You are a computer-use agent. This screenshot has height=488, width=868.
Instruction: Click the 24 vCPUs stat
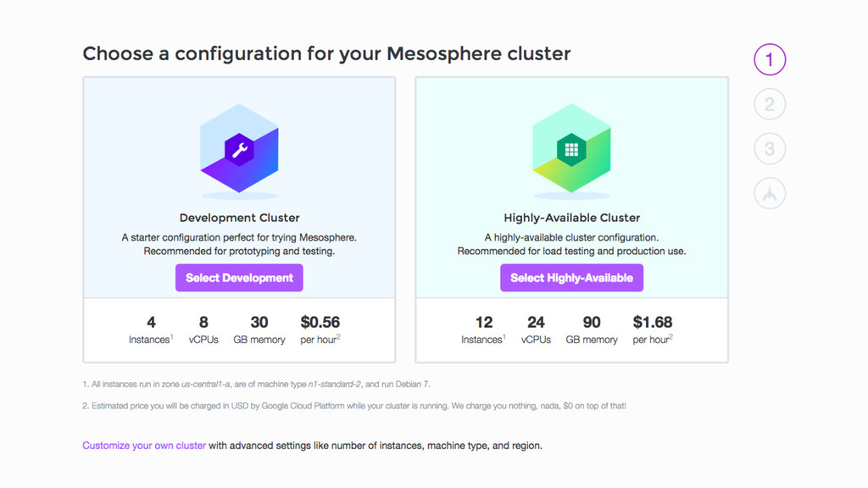pyautogui.click(x=536, y=330)
